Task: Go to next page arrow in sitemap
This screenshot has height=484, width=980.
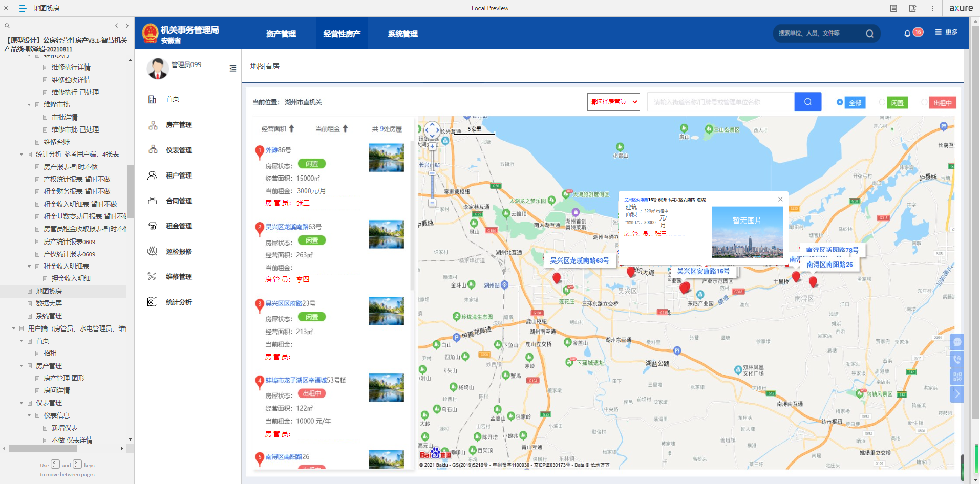Action: tap(127, 26)
